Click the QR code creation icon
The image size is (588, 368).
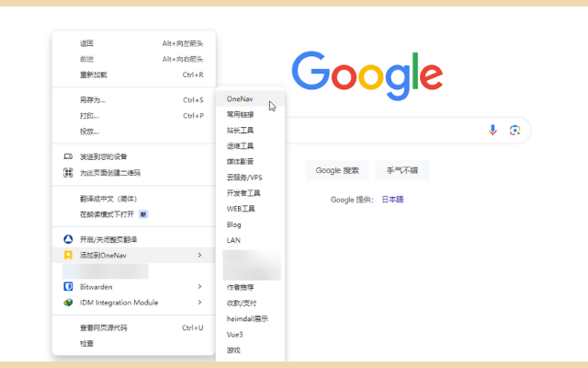[68, 172]
